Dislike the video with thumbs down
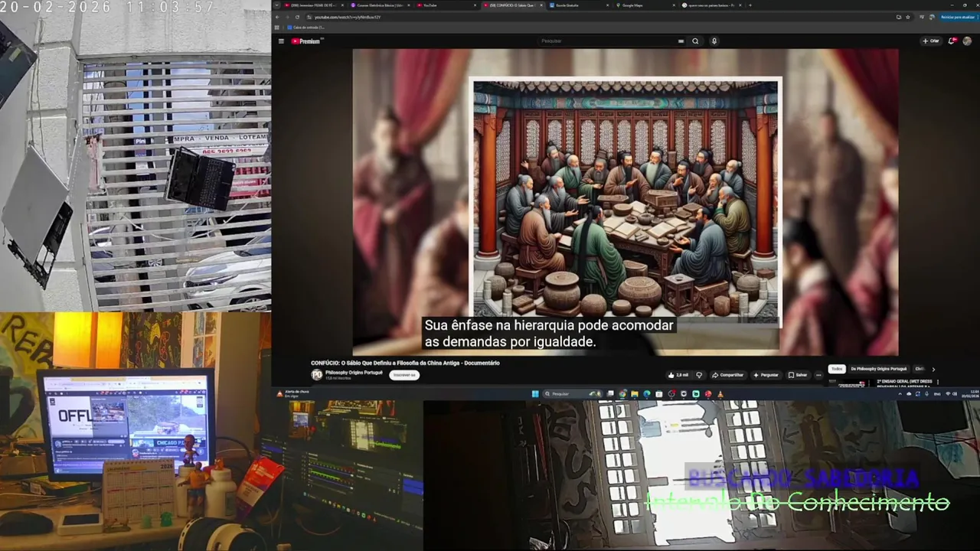 coord(698,375)
